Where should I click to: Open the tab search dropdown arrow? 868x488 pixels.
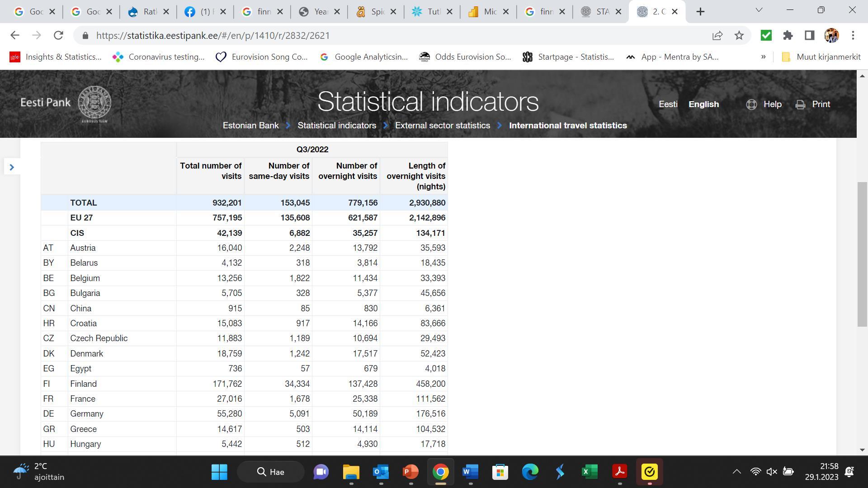coord(759,10)
